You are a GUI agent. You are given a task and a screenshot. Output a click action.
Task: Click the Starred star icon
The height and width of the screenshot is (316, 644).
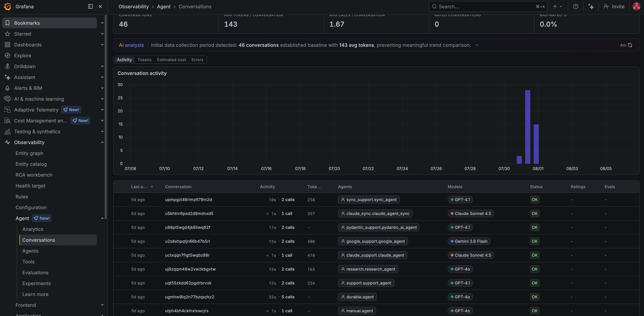tap(7, 34)
